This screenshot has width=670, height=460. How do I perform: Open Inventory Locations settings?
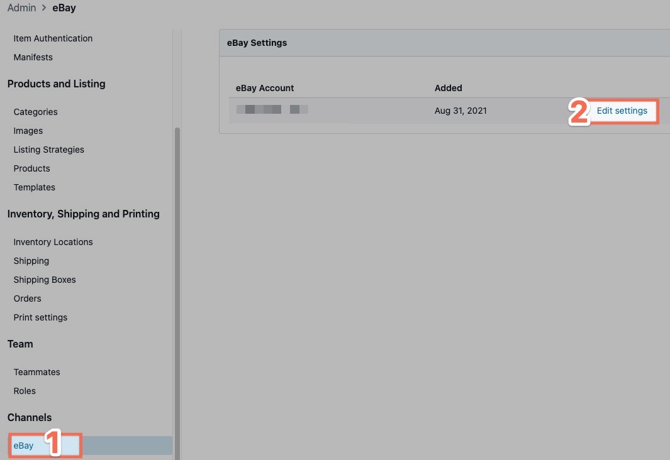tap(53, 242)
